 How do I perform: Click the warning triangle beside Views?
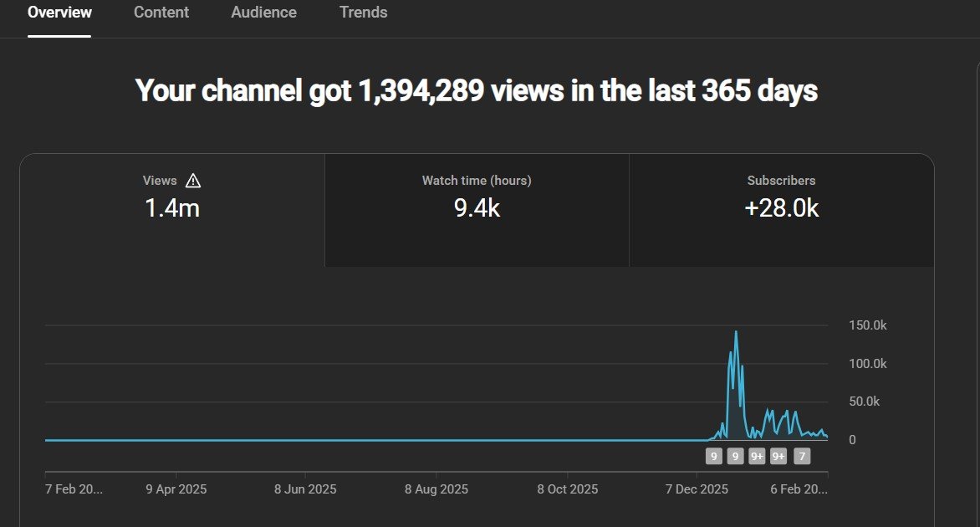(x=193, y=181)
